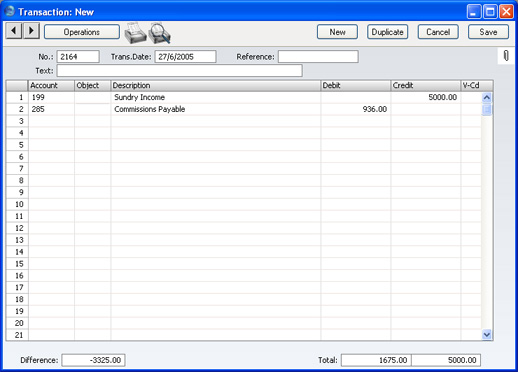Click the Description column header
Image resolution: width=518 pixels, height=372 pixels.
click(215, 86)
